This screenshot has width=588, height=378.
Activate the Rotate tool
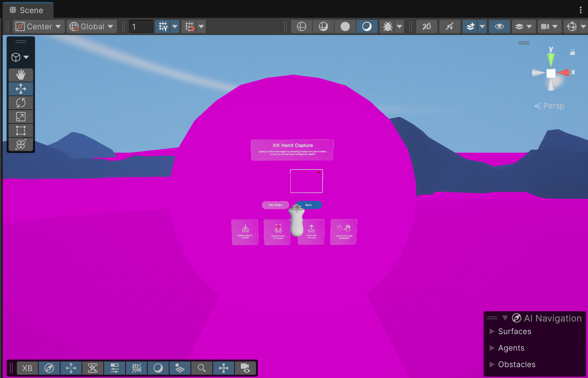click(20, 103)
